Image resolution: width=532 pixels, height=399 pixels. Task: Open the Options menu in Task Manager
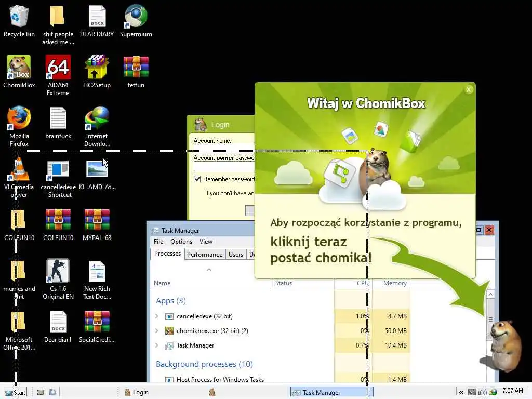[x=181, y=242]
